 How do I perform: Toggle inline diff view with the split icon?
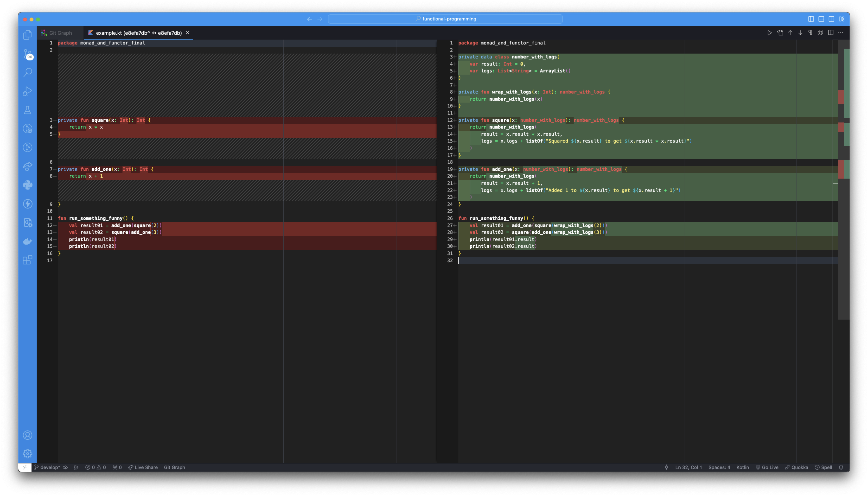(x=831, y=33)
